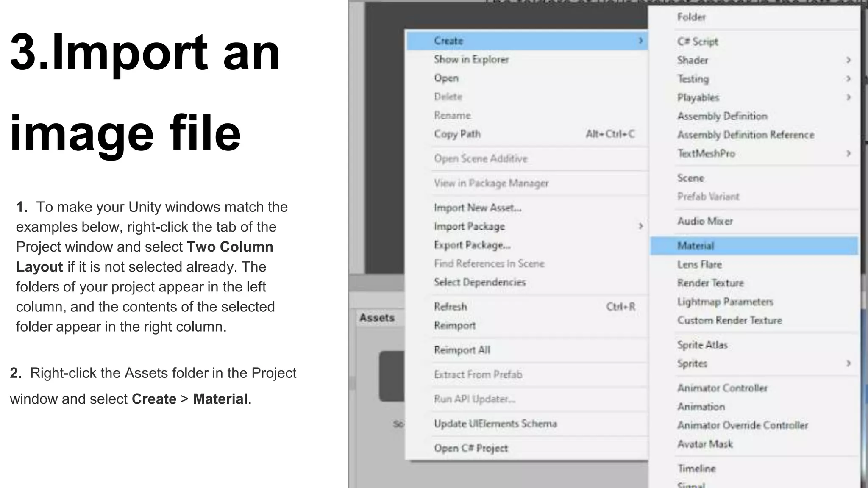The image size is (868, 488).
Task: Choose Open C# Project
Action: (527, 448)
